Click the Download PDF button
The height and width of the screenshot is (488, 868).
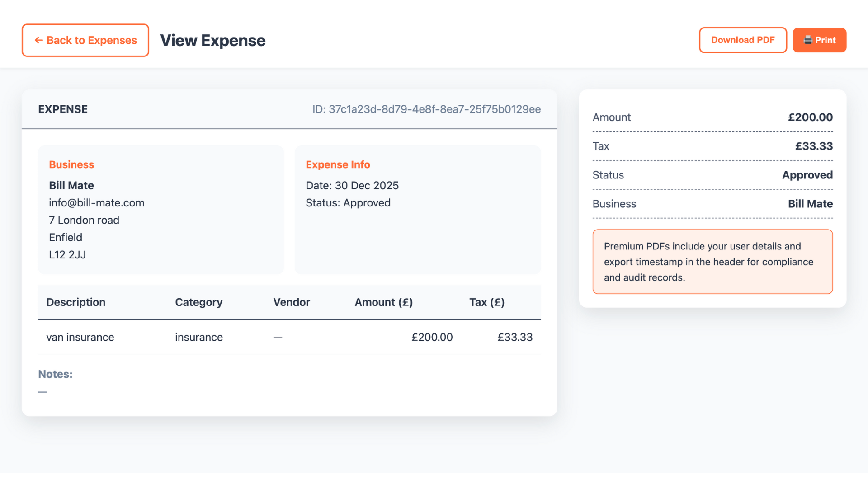click(743, 40)
